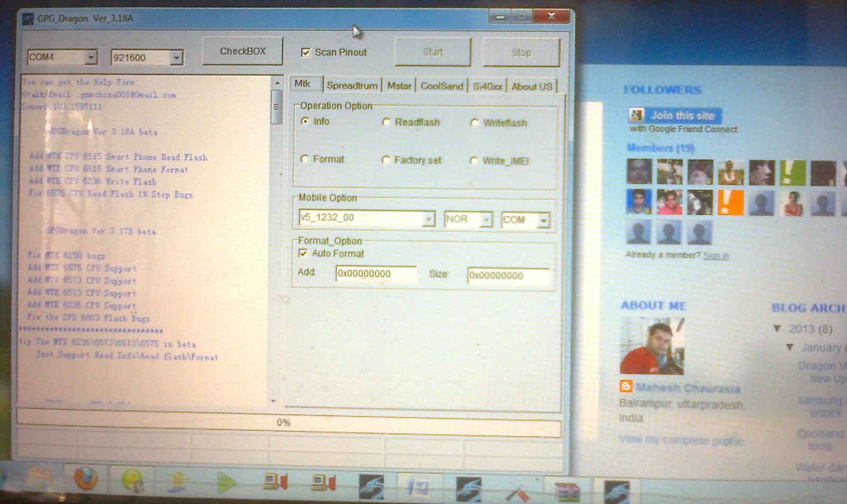Open the About US tab
This screenshot has width=847, height=504.
click(531, 87)
